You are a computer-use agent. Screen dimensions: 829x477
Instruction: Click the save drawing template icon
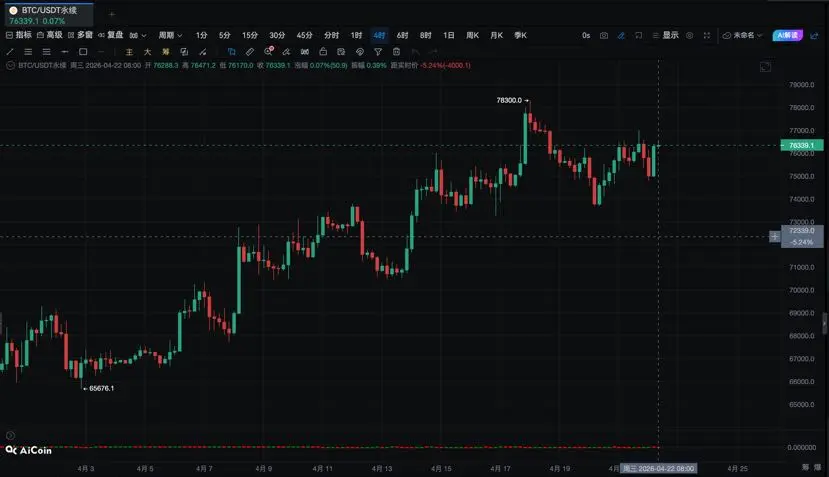tap(341, 52)
